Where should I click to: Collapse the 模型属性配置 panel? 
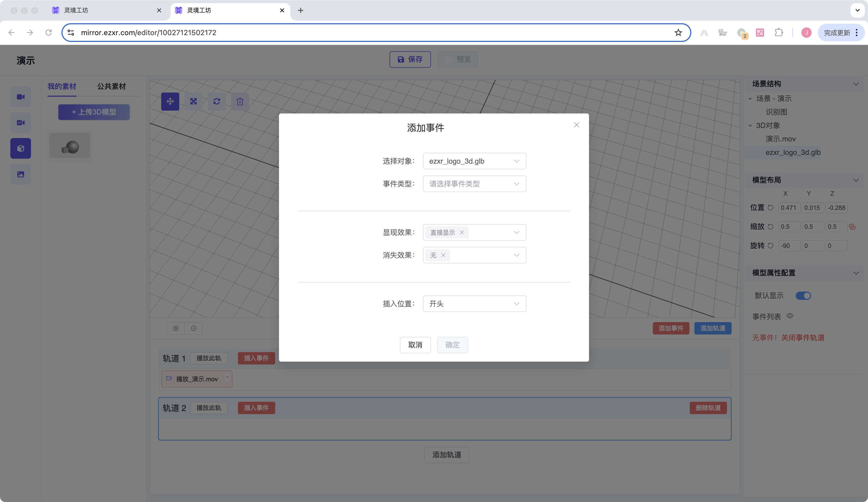[x=856, y=273]
